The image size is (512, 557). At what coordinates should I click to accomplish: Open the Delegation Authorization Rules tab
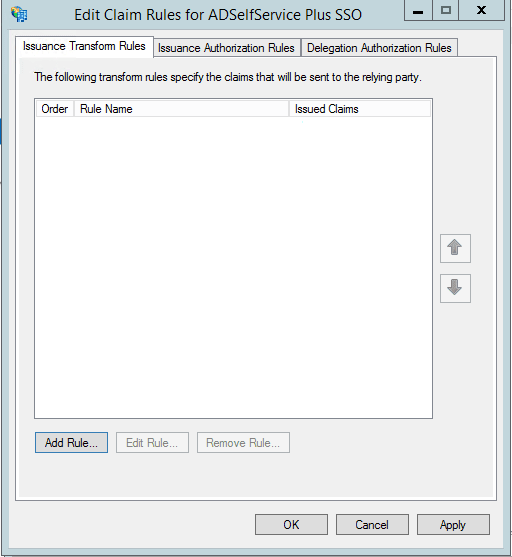(x=379, y=48)
